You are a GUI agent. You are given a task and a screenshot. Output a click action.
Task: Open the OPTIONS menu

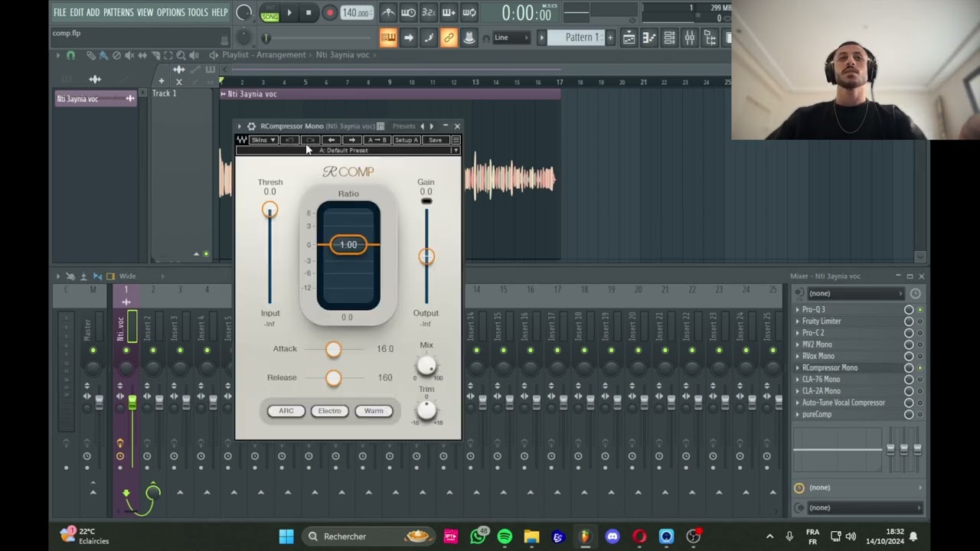pyautogui.click(x=171, y=12)
